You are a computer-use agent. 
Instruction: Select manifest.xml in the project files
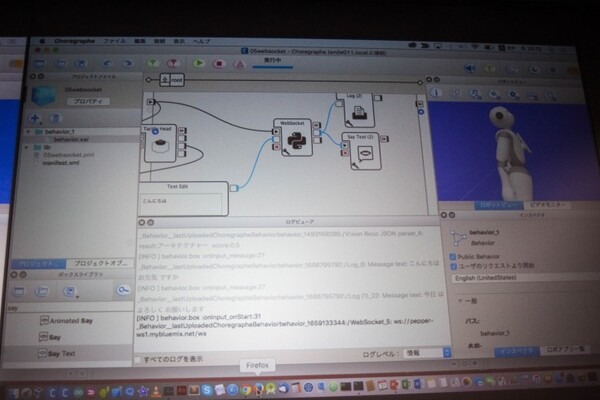pos(60,162)
